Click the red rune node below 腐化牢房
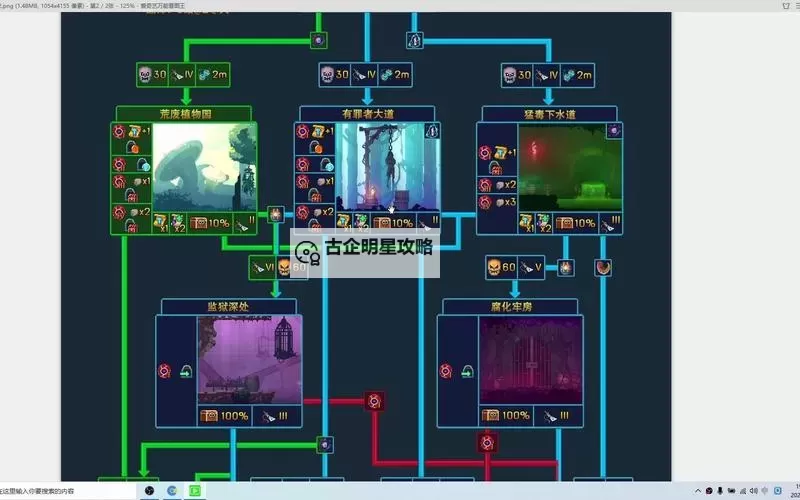This screenshot has height=500, width=800. pyautogui.click(x=487, y=442)
